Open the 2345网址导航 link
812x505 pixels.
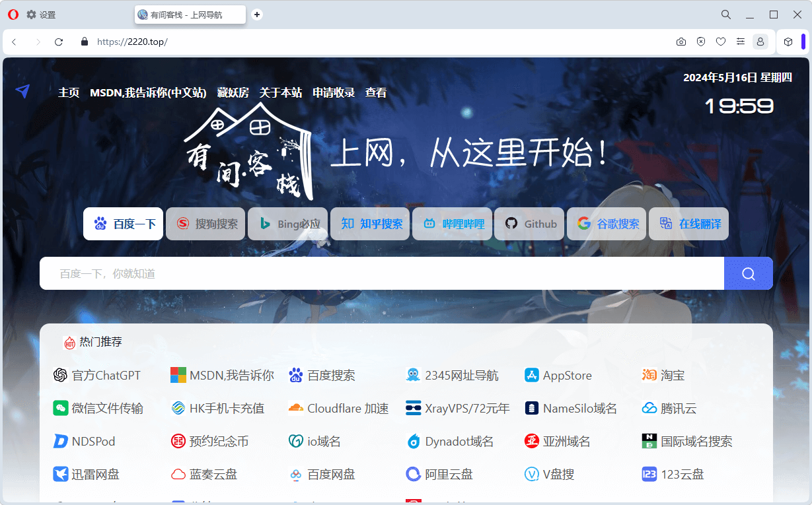point(453,376)
